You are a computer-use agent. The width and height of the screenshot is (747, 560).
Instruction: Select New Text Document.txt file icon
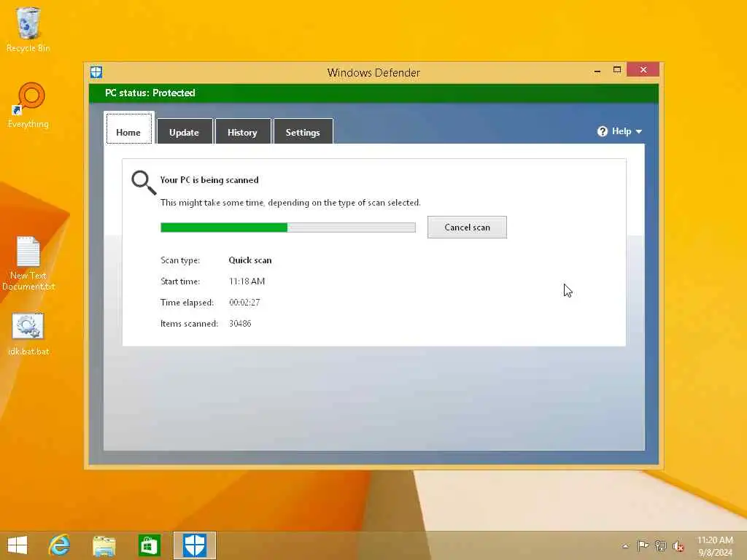click(x=28, y=263)
